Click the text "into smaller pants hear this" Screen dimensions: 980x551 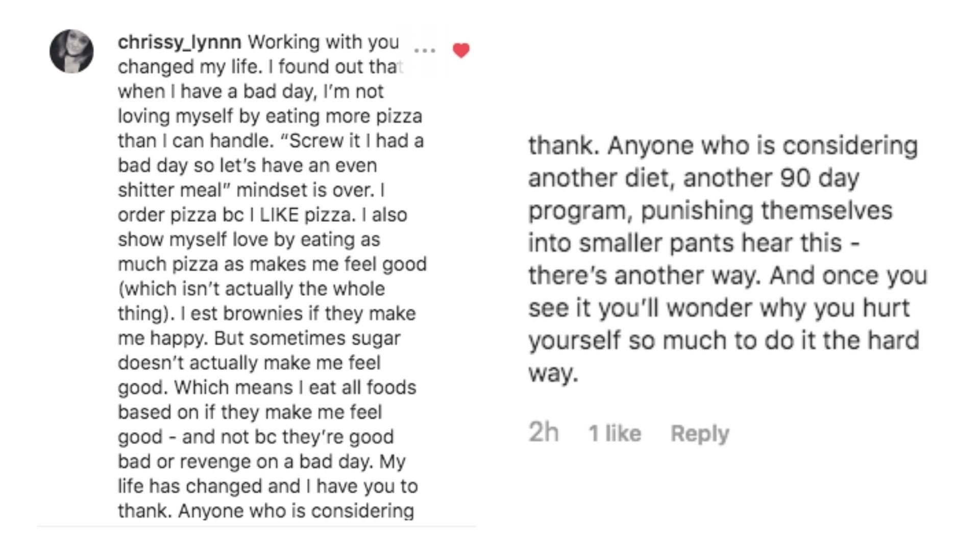point(684,243)
